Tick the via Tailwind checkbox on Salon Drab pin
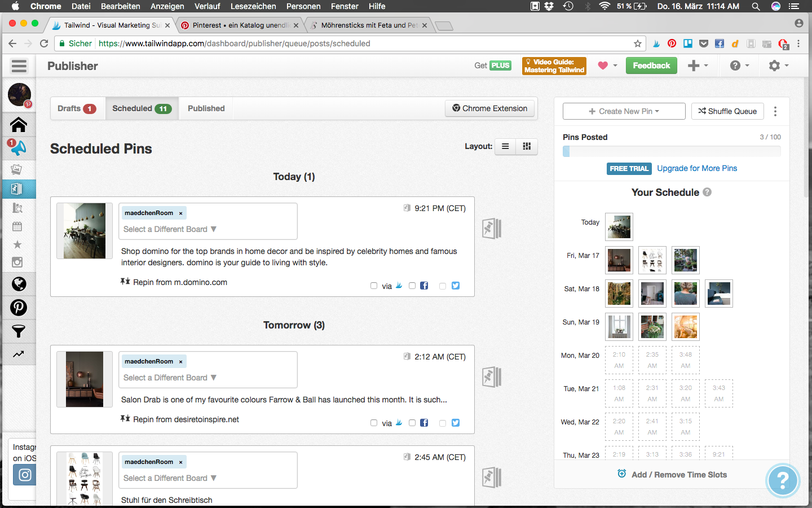Image resolution: width=812 pixels, height=508 pixels. pyautogui.click(x=374, y=423)
